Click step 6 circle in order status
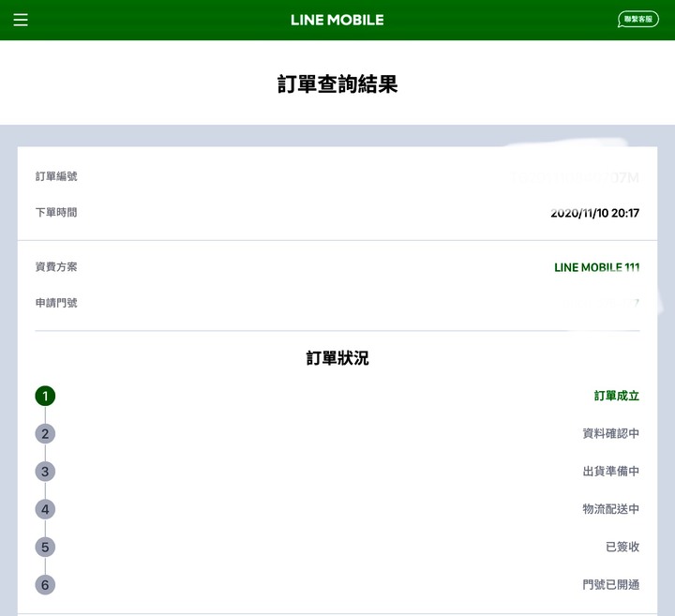Screen dimensions: 675x616 (45, 585)
